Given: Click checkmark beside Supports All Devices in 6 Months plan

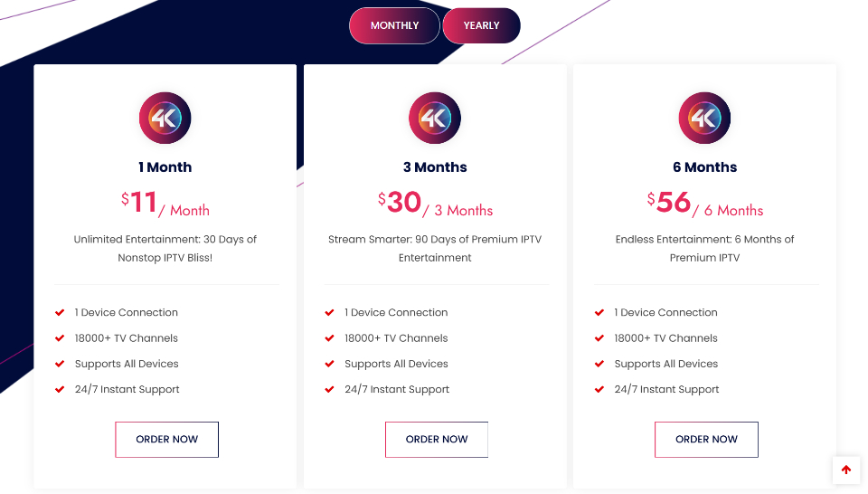Looking at the screenshot, I should click(x=599, y=364).
